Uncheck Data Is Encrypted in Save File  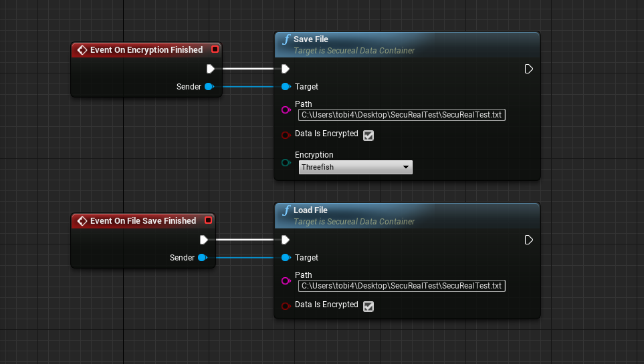tap(368, 135)
